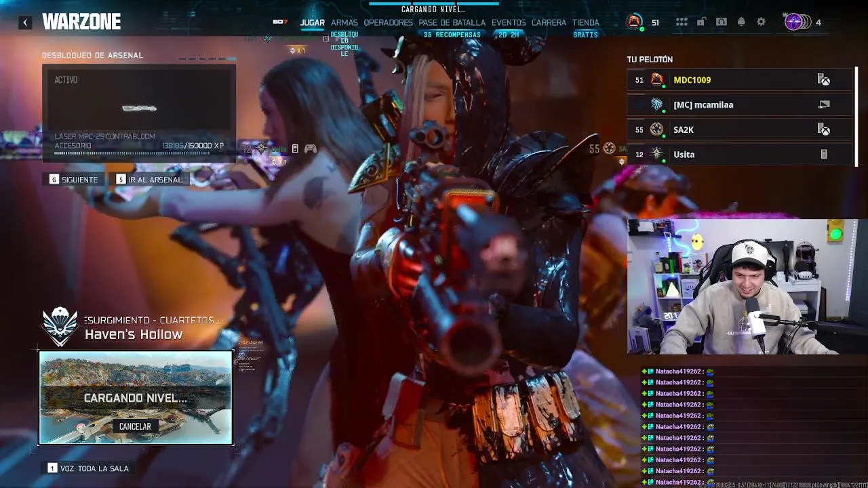Click the Xbox platform icon for MDC1009

pos(824,80)
